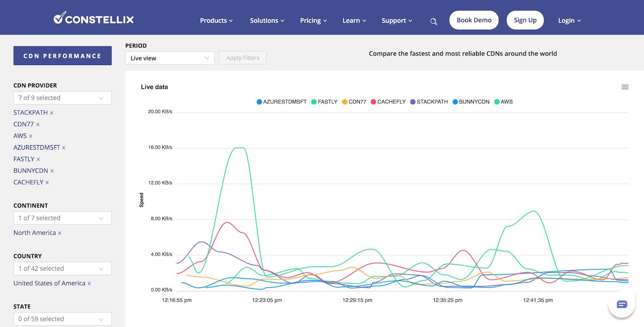Open the Country 1 of 42 dropdown
This screenshot has width=644, height=327.
pyautogui.click(x=62, y=268)
